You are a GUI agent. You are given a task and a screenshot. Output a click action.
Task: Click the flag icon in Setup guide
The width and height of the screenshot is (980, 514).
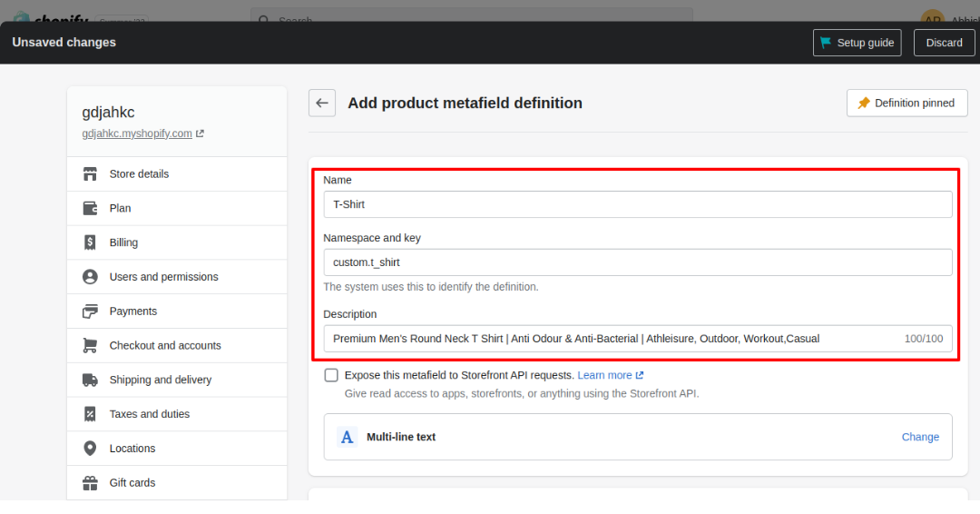point(826,43)
